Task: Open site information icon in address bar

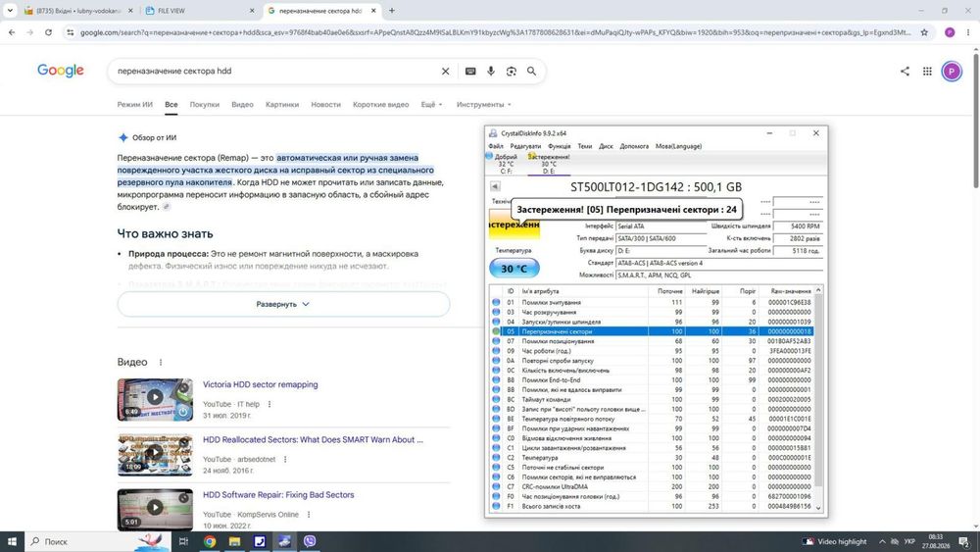Action: point(70,32)
